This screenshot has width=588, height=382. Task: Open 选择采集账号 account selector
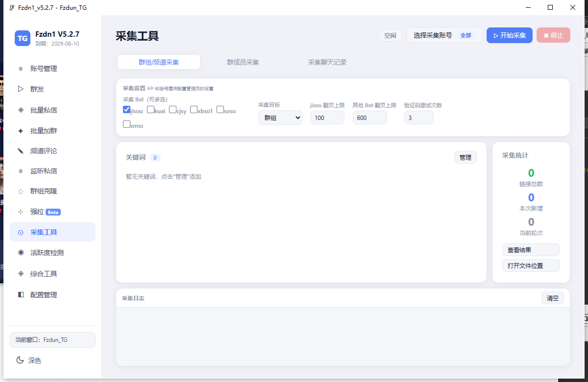pyautogui.click(x=444, y=35)
